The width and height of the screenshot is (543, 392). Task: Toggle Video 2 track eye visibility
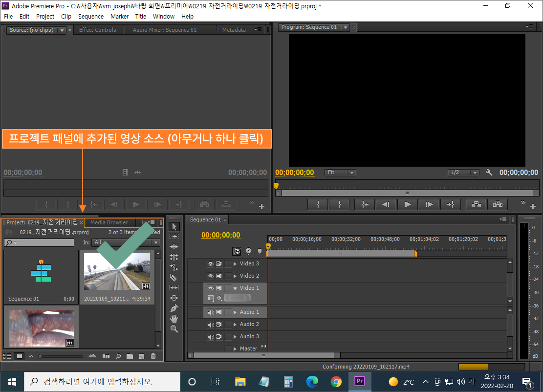(211, 276)
